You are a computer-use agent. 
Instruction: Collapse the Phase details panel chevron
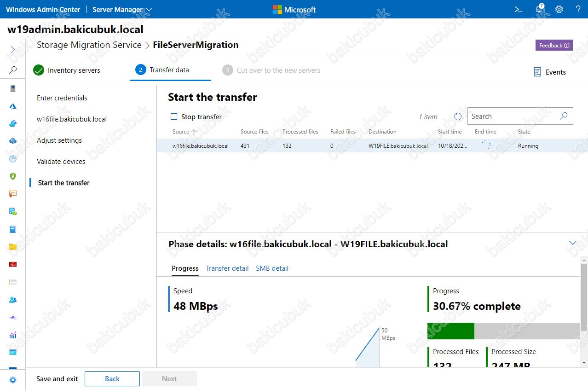(x=573, y=243)
